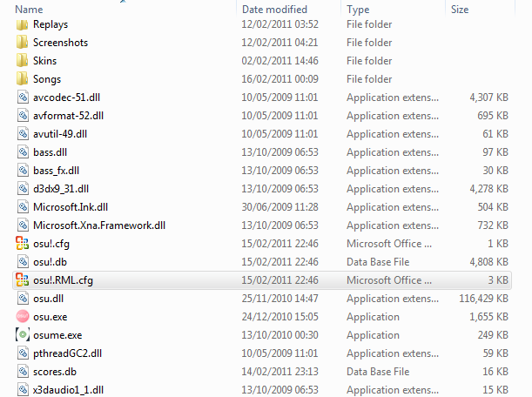Viewport: 532px width, 397px height.
Task: Click the 14/02/2011 23:13 date of scores.db
Action: coord(279,373)
